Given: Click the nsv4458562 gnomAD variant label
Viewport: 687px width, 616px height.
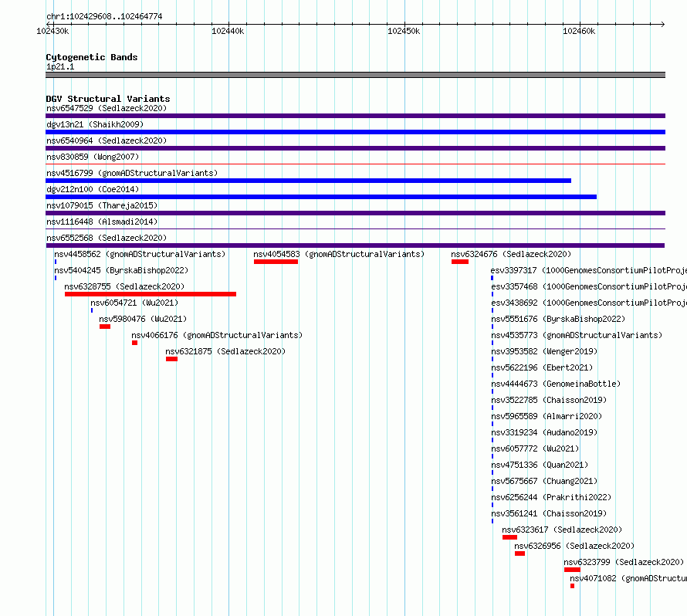Looking at the screenshot, I should coord(140,254).
